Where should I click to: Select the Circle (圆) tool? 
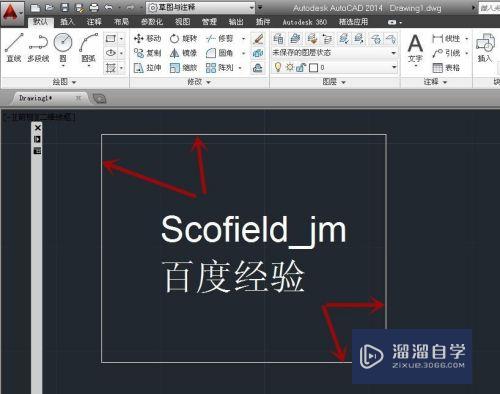coord(63,47)
